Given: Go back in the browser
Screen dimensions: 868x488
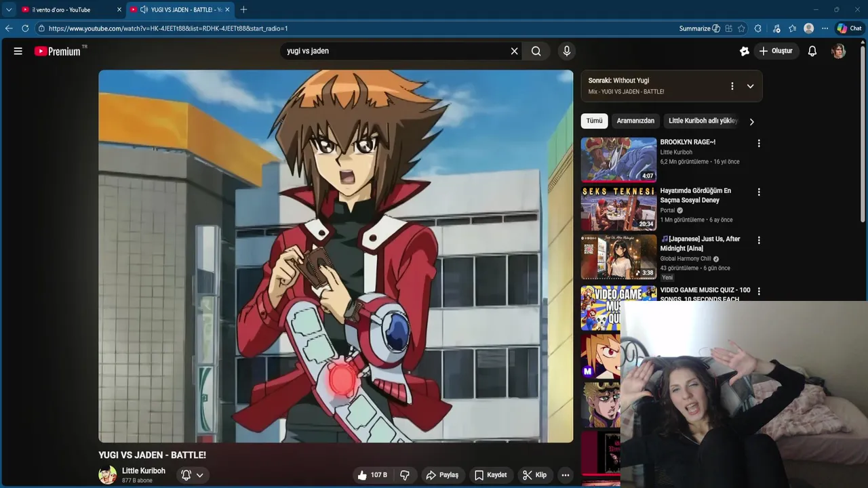Looking at the screenshot, I should click(x=9, y=28).
